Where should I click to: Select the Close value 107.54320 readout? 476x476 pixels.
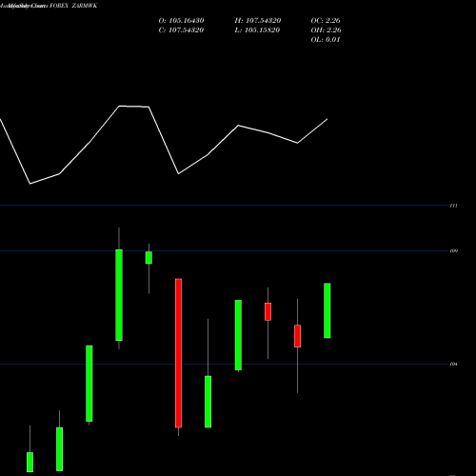[181, 30]
